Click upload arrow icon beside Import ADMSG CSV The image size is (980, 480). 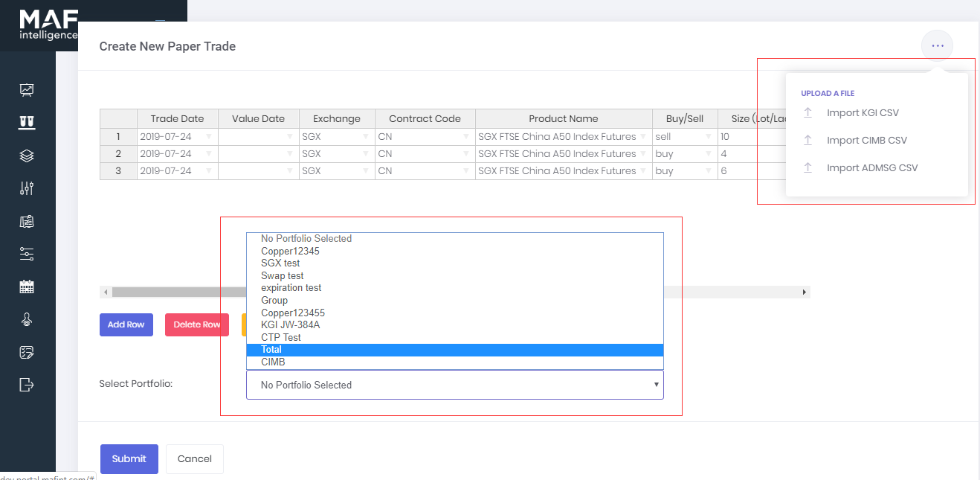coord(808,168)
